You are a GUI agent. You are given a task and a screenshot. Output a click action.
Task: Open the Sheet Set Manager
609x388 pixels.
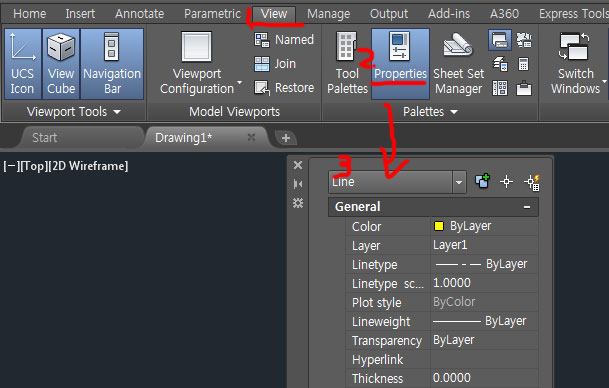[459, 64]
